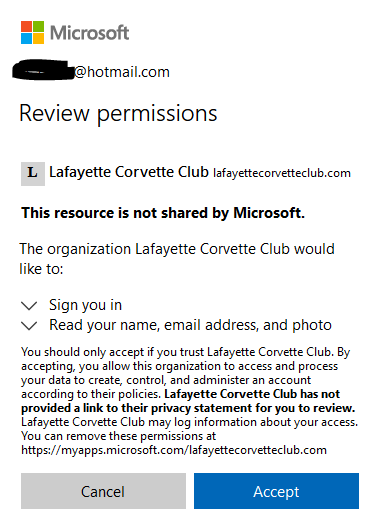This screenshot has width=373, height=521.
Task: Click the blacked-out username redaction
Action: (x=43, y=70)
